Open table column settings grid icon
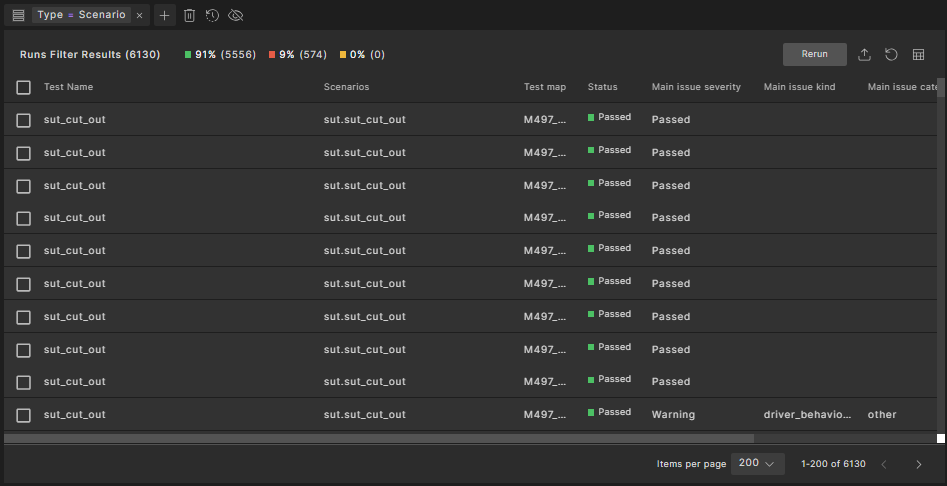 pyautogui.click(x=918, y=54)
